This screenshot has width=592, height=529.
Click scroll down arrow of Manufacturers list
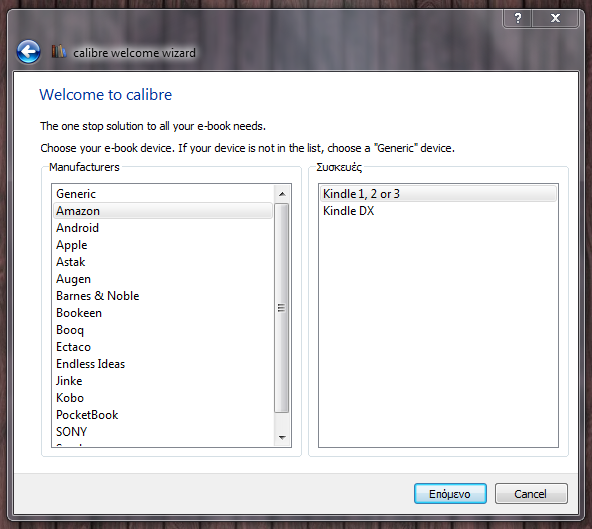tap(282, 438)
